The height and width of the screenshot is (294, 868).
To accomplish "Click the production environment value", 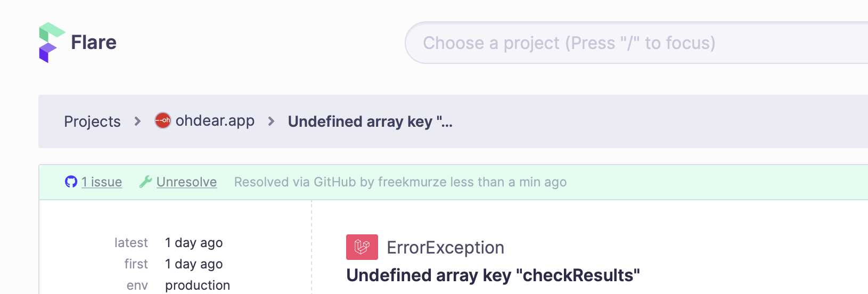I will pos(198,285).
